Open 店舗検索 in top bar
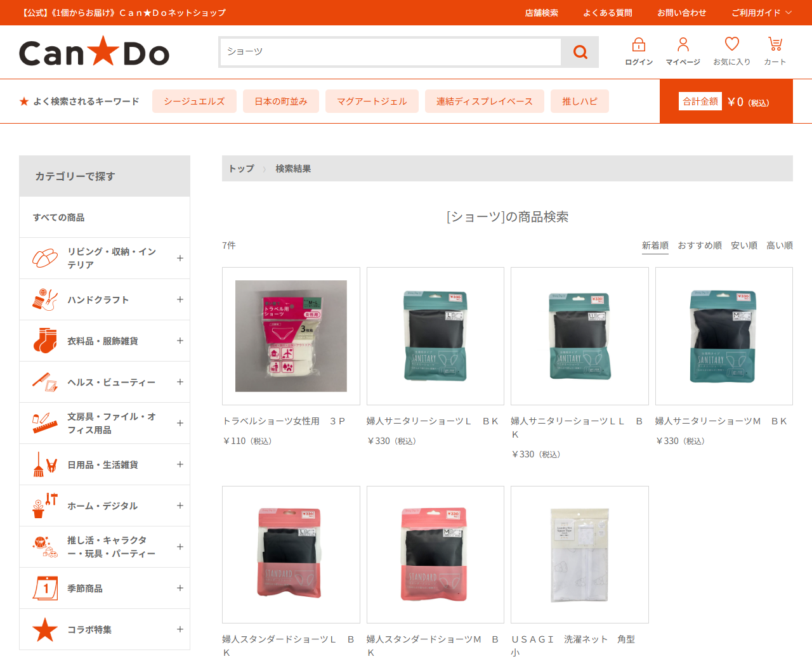Screen dimensions: 812x666 coord(542,13)
